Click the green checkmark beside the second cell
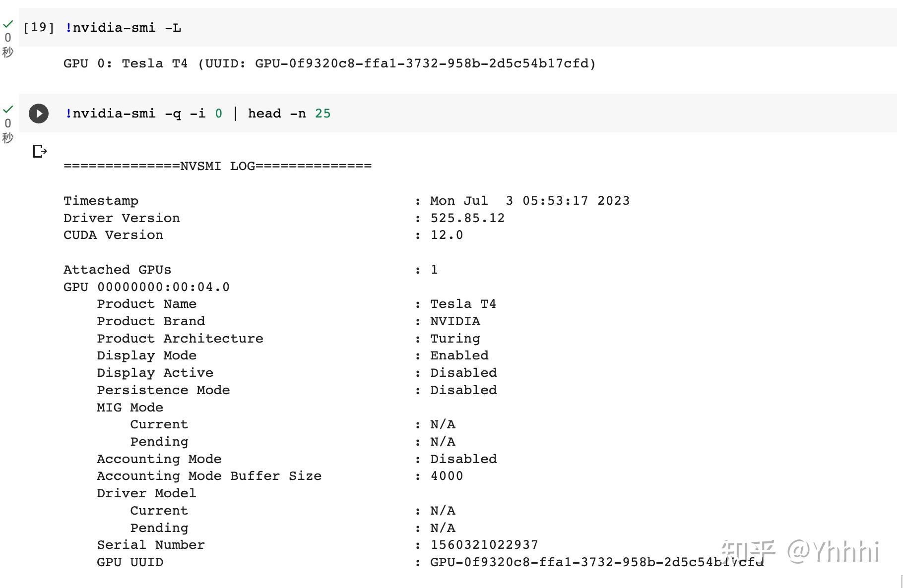 pos(8,109)
